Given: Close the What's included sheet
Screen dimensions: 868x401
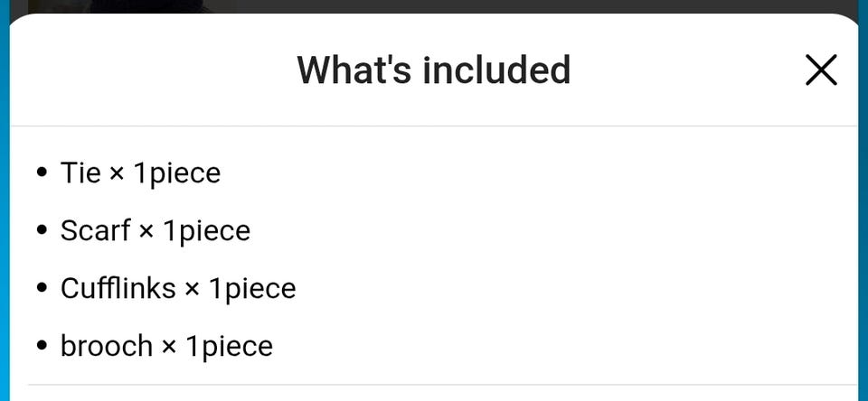Looking at the screenshot, I should pyautogui.click(x=821, y=70).
